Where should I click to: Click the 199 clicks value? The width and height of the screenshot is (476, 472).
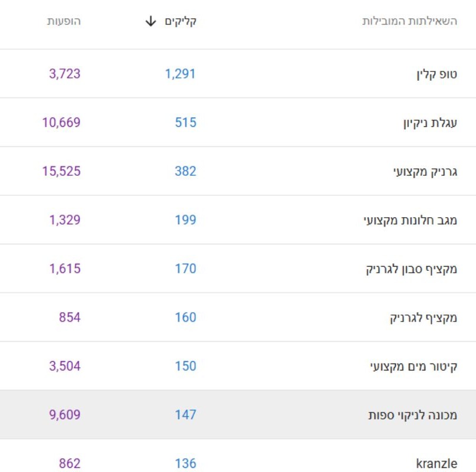185,220
